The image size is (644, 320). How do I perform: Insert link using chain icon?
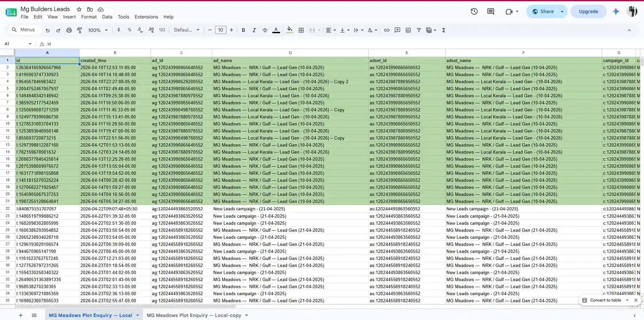[387, 30]
